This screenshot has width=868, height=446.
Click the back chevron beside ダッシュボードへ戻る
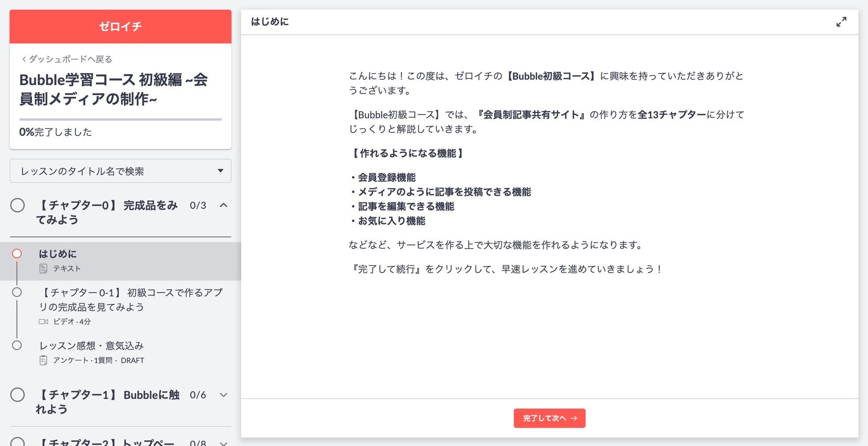[x=24, y=59]
